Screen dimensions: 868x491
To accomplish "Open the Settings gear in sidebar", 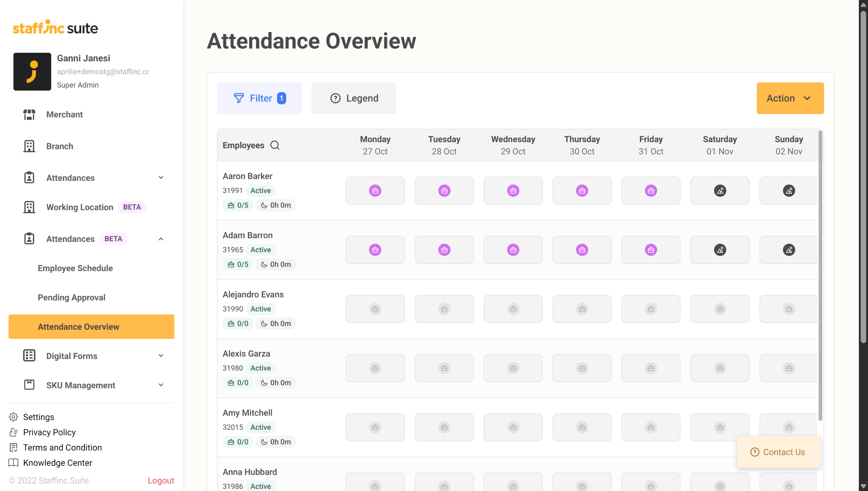I will pos(14,417).
